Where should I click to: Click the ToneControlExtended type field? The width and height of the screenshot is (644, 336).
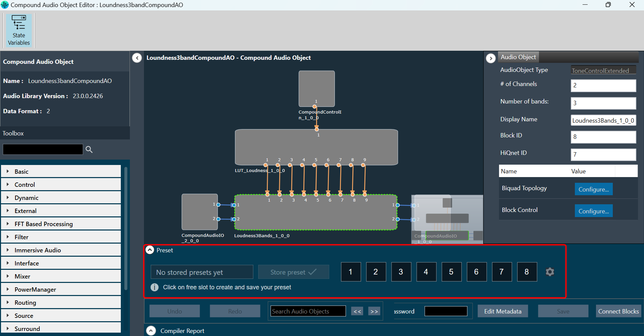603,70
